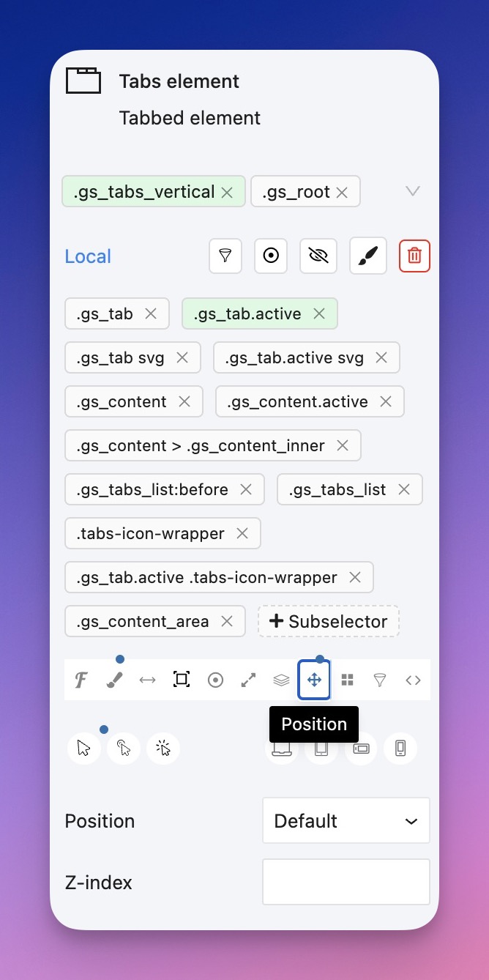
Task: Click the Local label link
Action: [x=88, y=256]
